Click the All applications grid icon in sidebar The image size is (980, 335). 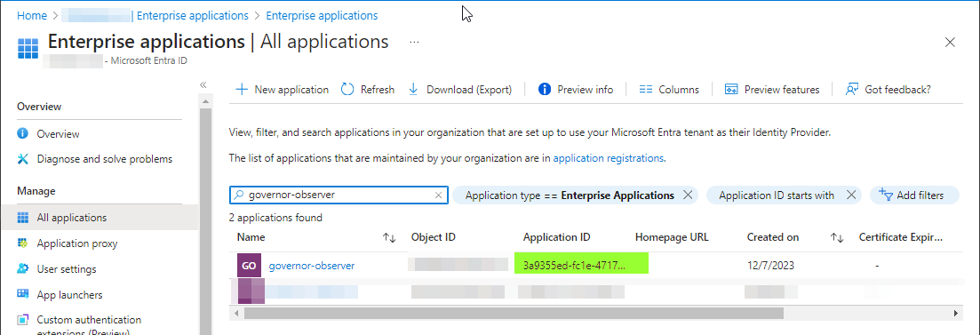click(x=23, y=218)
